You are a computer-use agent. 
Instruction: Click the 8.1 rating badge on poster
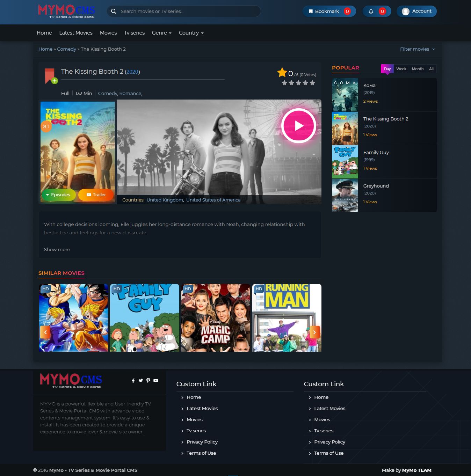46,126
